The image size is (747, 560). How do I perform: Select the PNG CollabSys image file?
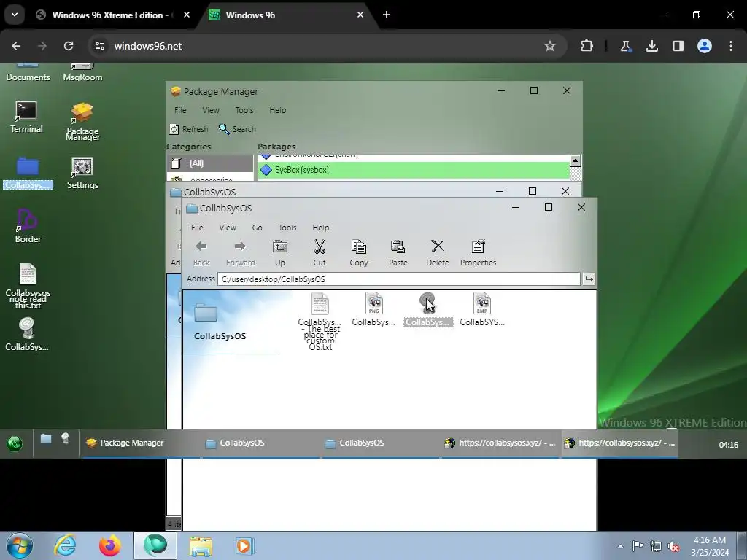pyautogui.click(x=373, y=309)
